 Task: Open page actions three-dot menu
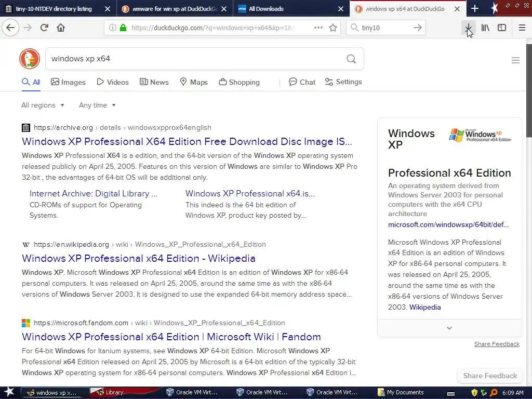click(318, 28)
